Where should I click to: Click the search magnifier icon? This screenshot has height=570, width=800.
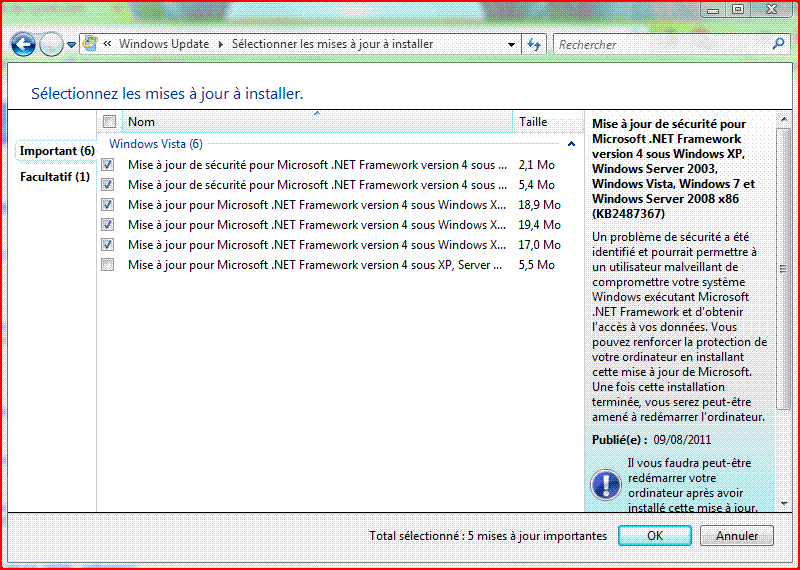click(x=778, y=44)
